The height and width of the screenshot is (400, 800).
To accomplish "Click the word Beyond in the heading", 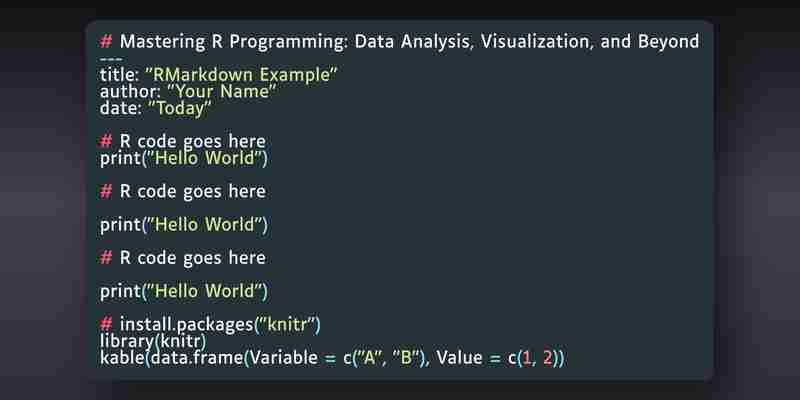I will [x=668, y=42].
